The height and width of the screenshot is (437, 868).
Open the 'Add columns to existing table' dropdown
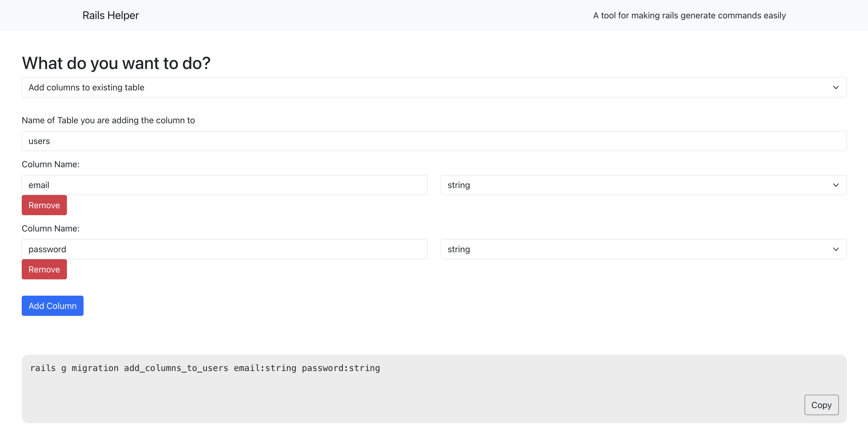point(434,87)
